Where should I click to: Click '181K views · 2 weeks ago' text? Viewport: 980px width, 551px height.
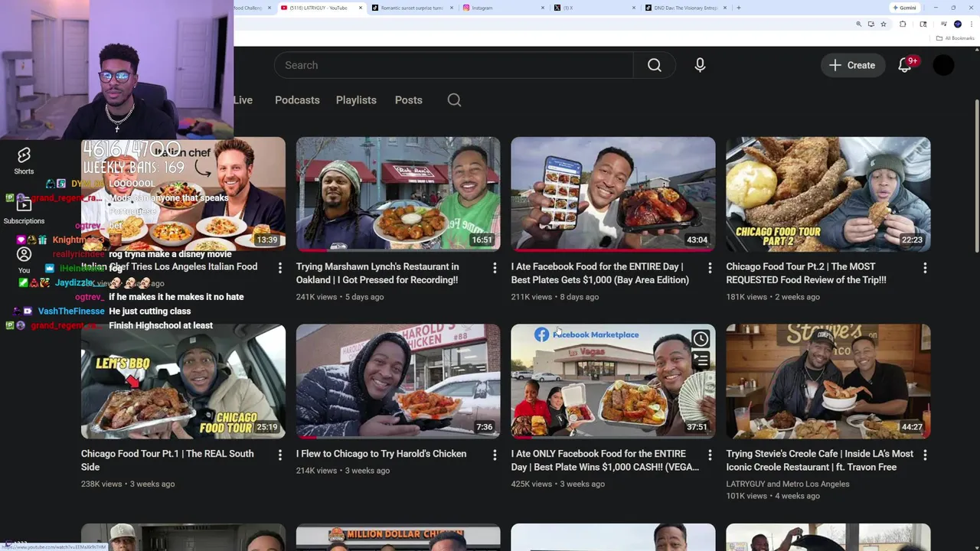tap(773, 297)
